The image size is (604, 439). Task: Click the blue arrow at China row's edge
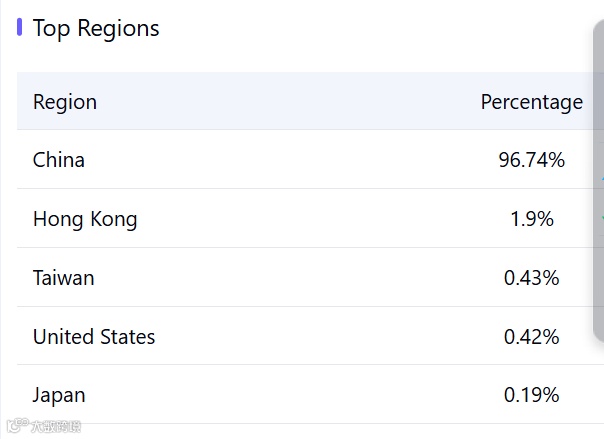click(x=602, y=178)
